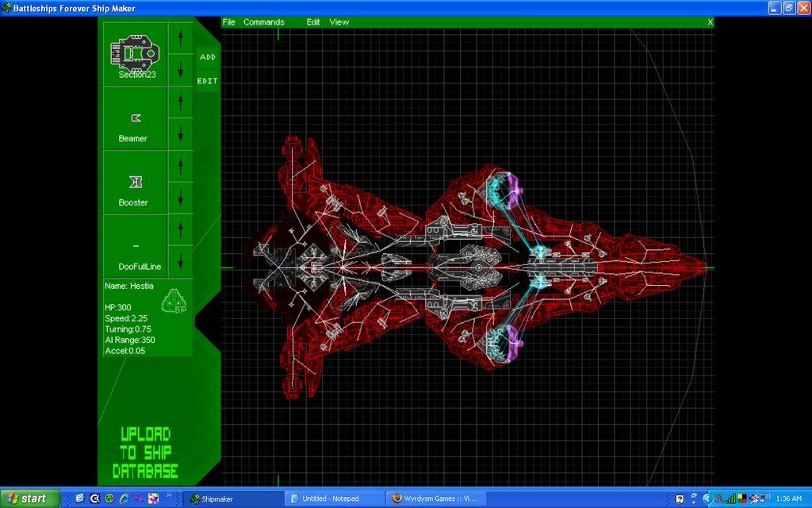Click the Battleships Forever title bar icon
The height and width of the screenshot is (508, 812).
click(x=6, y=8)
